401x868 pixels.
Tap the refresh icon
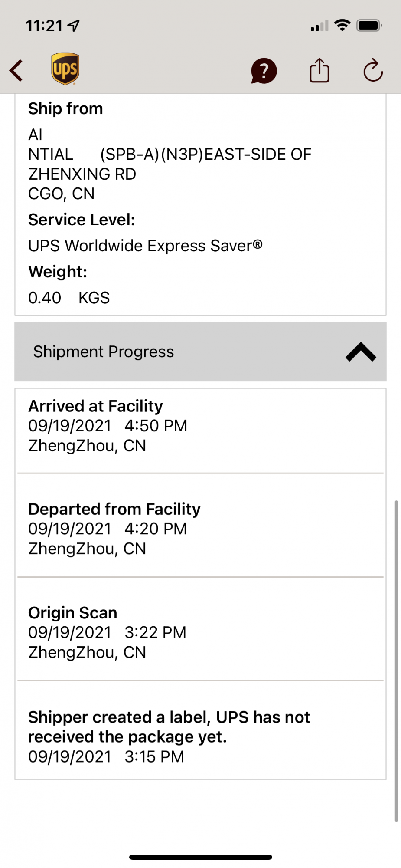tap(373, 70)
